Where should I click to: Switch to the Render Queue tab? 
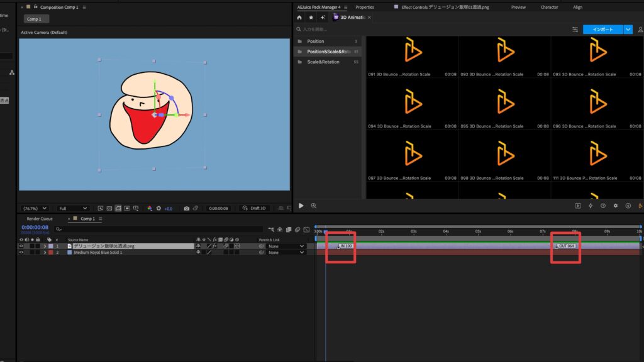pos(40,219)
